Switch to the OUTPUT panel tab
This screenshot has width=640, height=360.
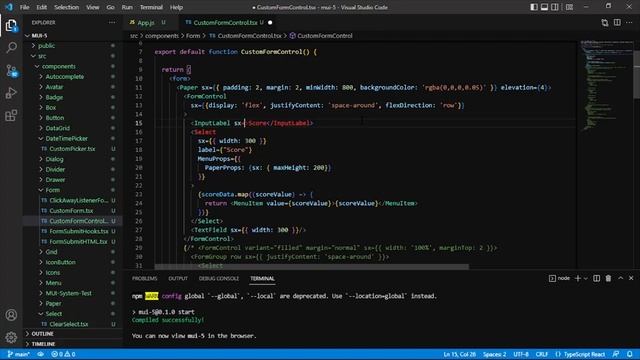click(178, 278)
